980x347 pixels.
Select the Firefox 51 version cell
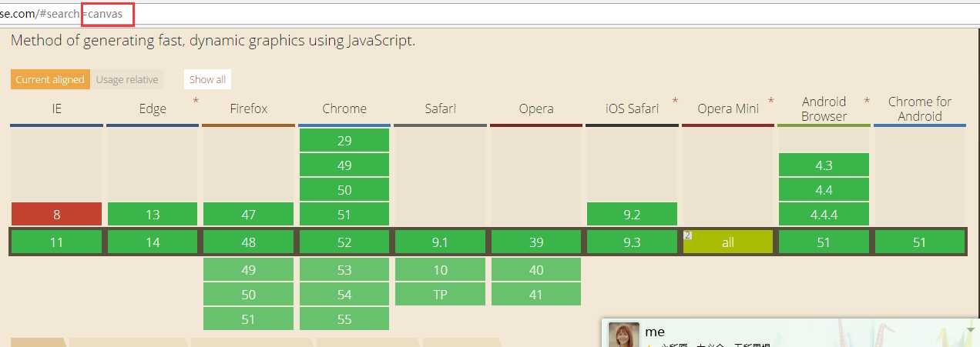pos(248,319)
